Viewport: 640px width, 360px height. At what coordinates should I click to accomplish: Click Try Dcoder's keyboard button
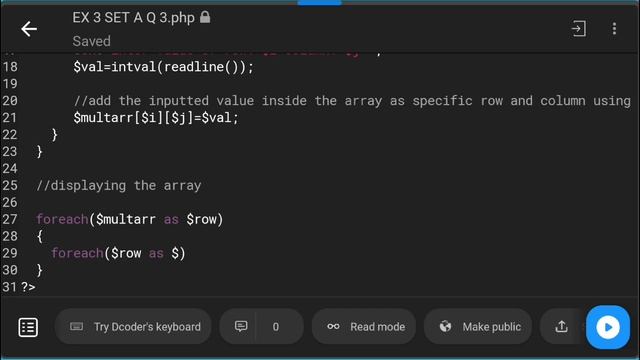click(x=133, y=327)
